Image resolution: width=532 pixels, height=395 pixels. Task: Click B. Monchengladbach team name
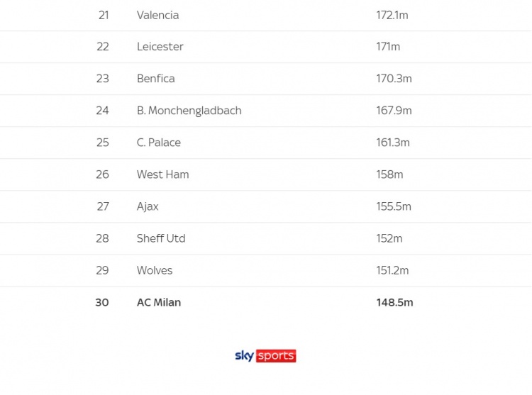click(189, 111)
